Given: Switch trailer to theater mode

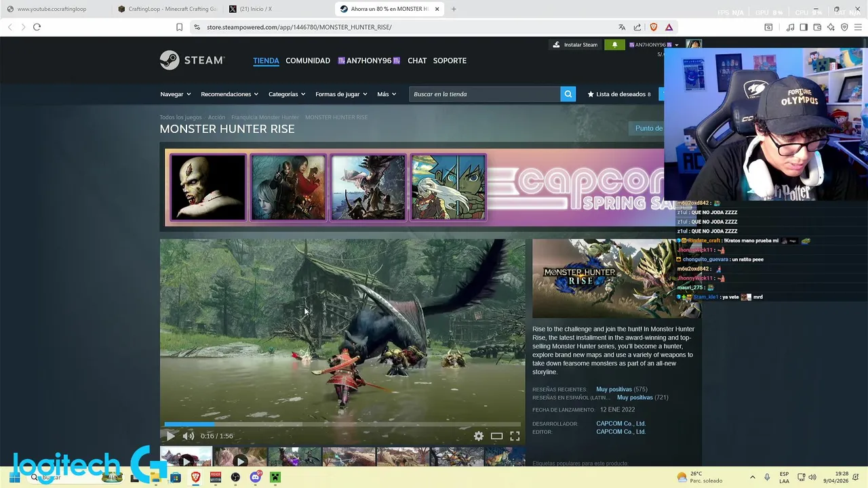Looking at the screenshot, I should pyautogui.click(x=496, y=436).
